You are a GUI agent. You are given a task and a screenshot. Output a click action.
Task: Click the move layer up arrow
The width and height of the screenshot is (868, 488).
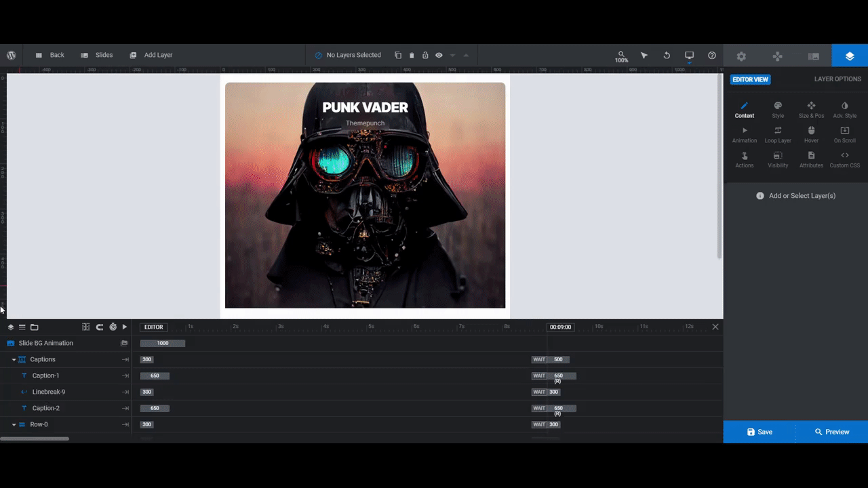(x=466, y=55)
